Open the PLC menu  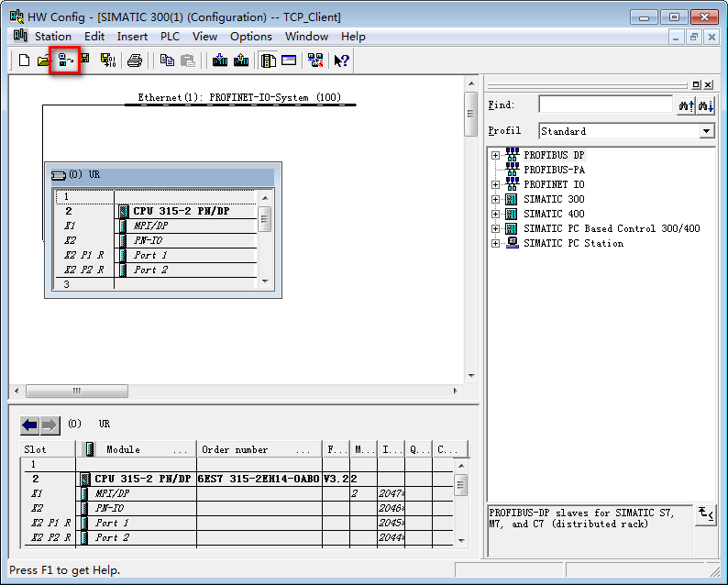(170, 37)
